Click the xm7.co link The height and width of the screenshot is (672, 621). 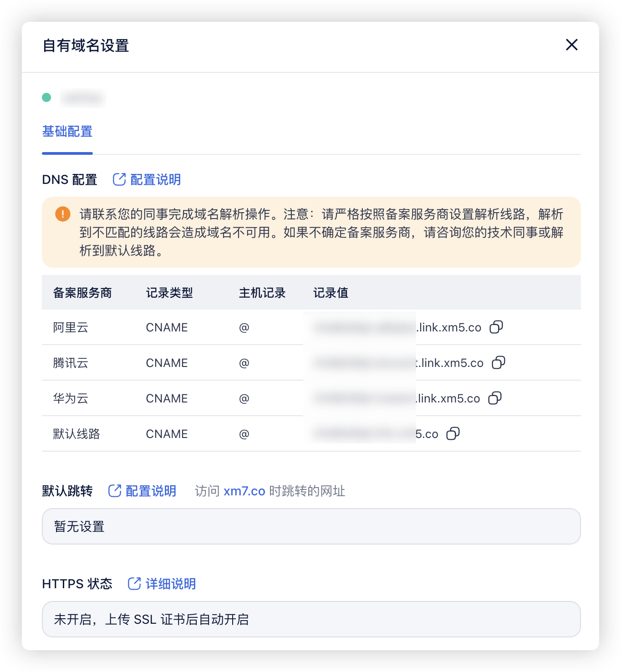[244, 491]
